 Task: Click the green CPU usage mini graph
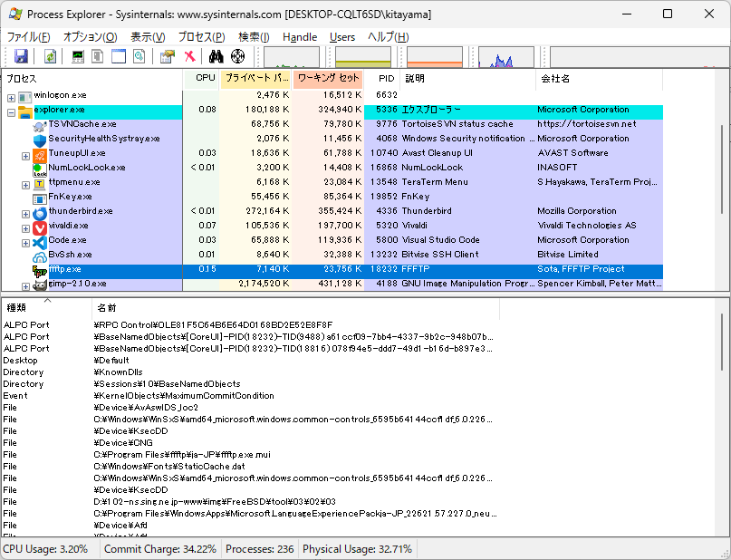click(x=292, y=57)
